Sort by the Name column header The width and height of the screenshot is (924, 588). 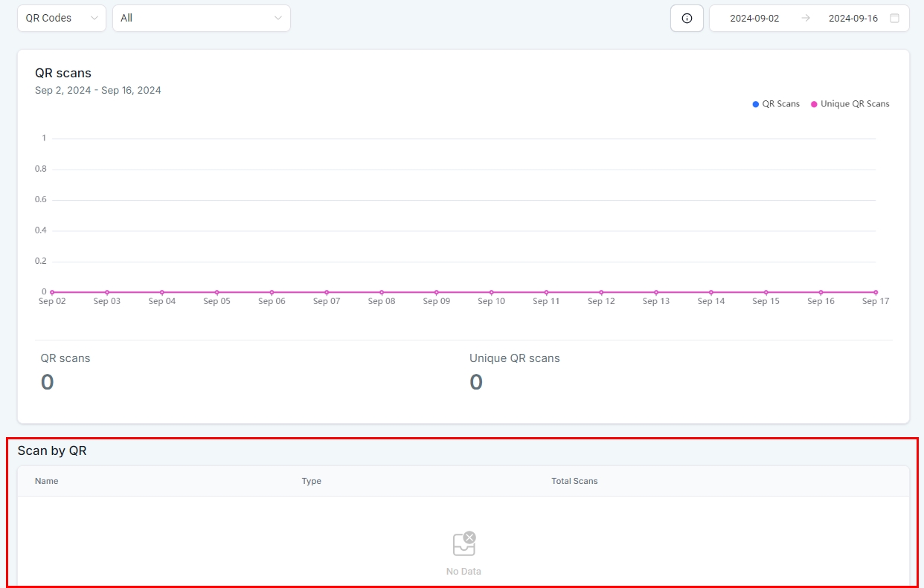coord(46,481)
